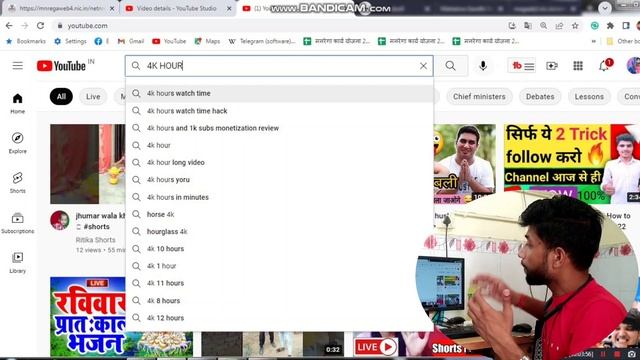Open the '2 Trick follow karo' video thumbnail
The image size is (640, 360).
(x=571, y=163)
